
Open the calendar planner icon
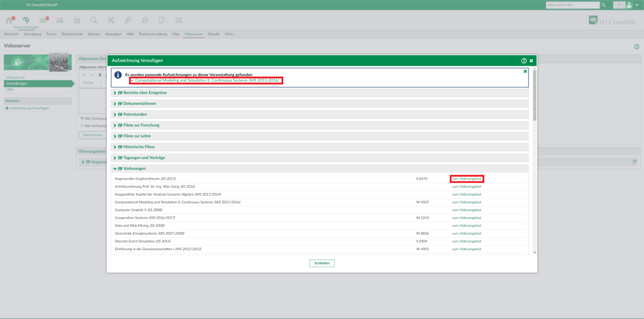pyautogui.click(x=77, y=20)
